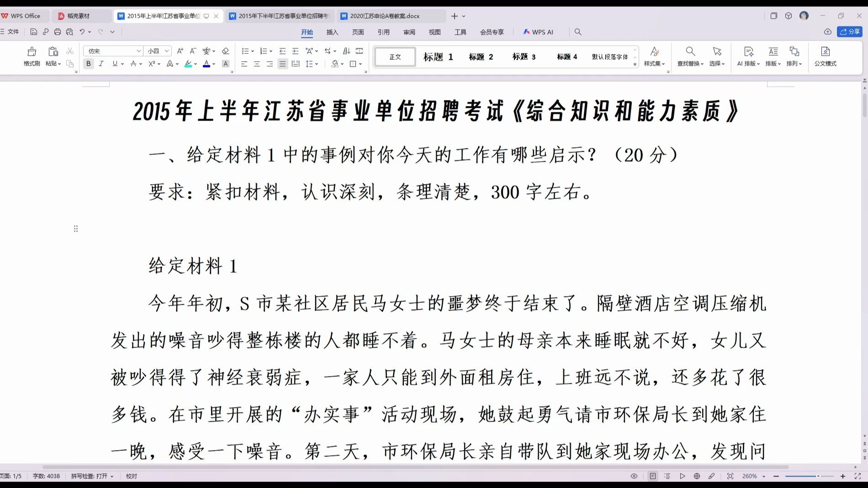
Task: Toggle eye-protection mode eye icon
Action: [634, 476]
